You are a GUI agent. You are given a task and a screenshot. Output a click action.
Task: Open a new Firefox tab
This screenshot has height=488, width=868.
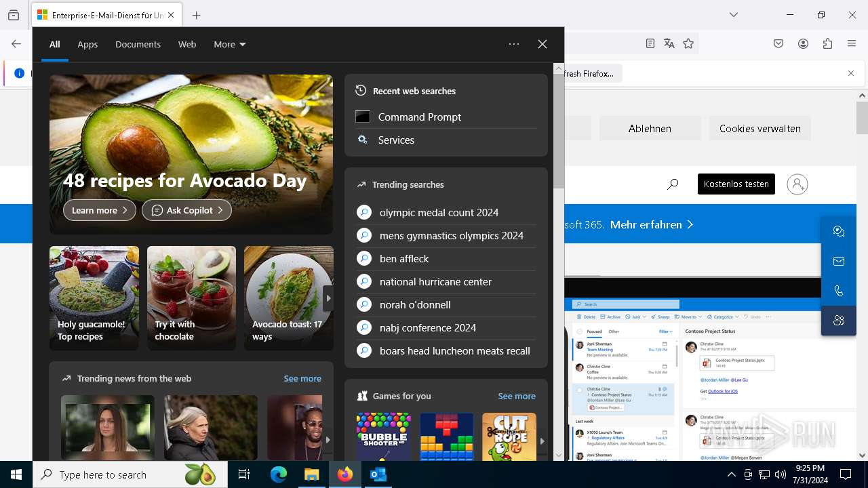(x=196, y=15)
